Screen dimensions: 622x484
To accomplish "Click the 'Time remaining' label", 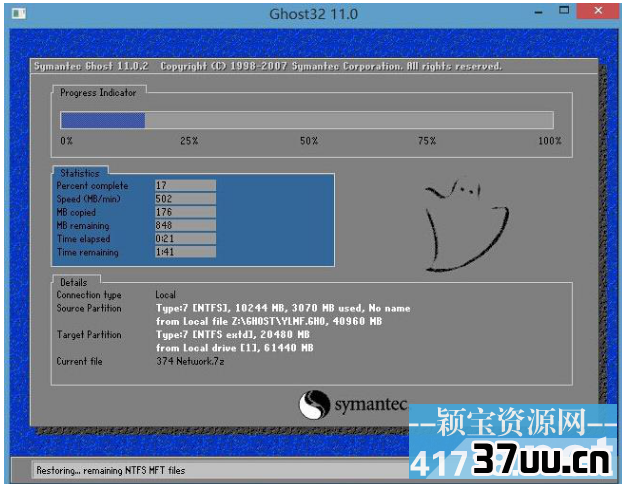I will point(87,252).
